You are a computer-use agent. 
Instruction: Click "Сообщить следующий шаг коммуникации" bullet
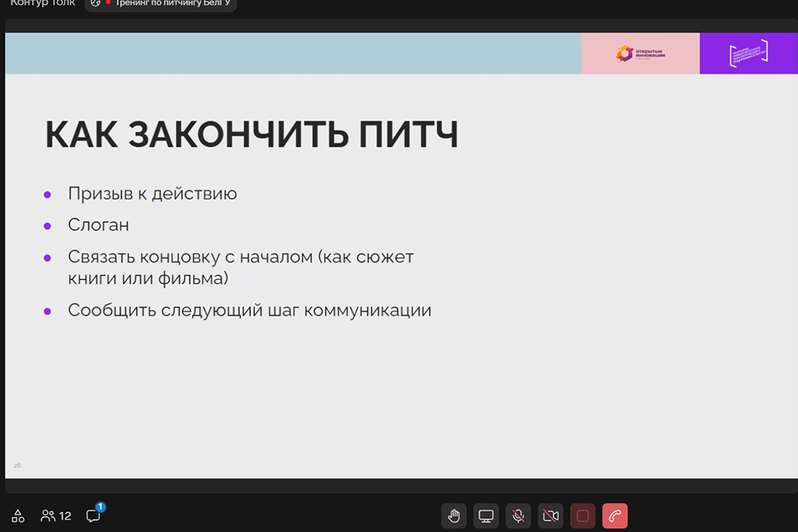click(249, 310)
